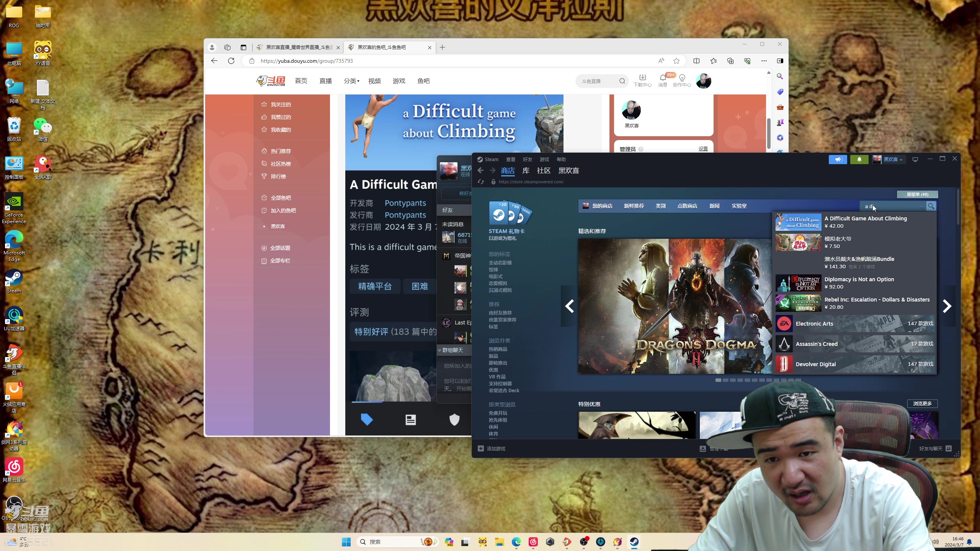This screenshot has height=551, width=980.
Task: Select 模拟老大爷 search result
Action: (x=854, y=242)
